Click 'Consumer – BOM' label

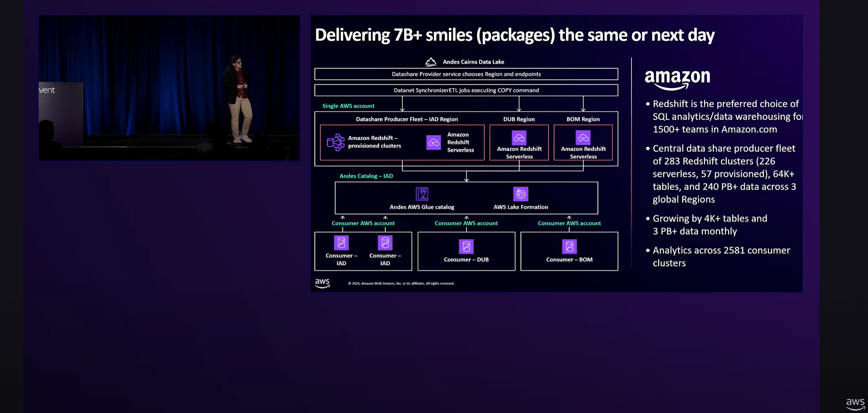(569, 260)
